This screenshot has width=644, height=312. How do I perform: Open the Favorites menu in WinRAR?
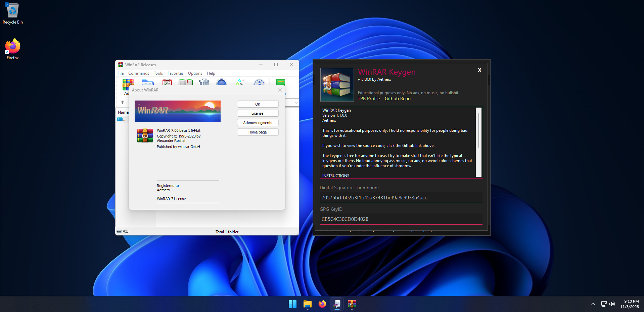pos(176,73)
